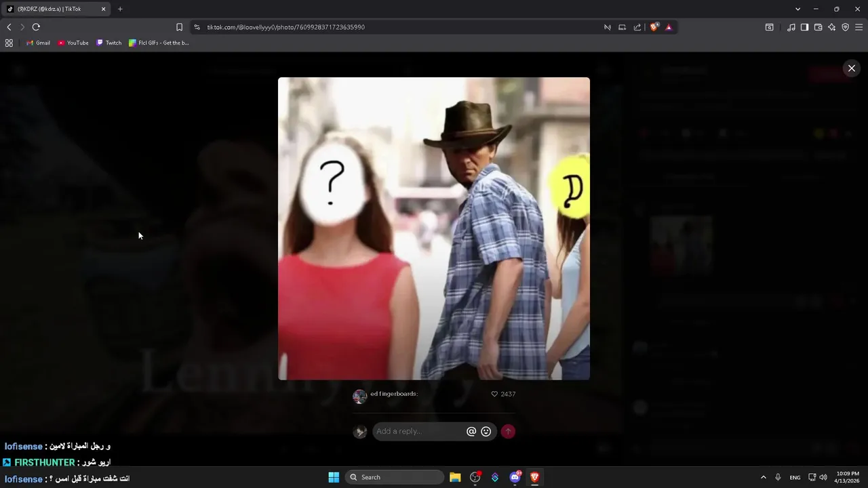The image size is (868, 488).
Task: Click the meme photo in viewer
Action: coord(434,228)
